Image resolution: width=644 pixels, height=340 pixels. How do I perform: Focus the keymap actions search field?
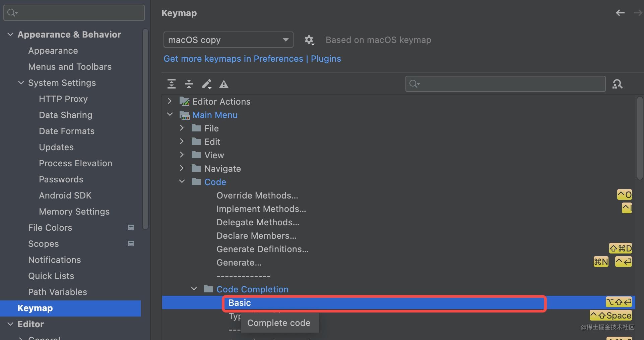[x=505, y=84]
